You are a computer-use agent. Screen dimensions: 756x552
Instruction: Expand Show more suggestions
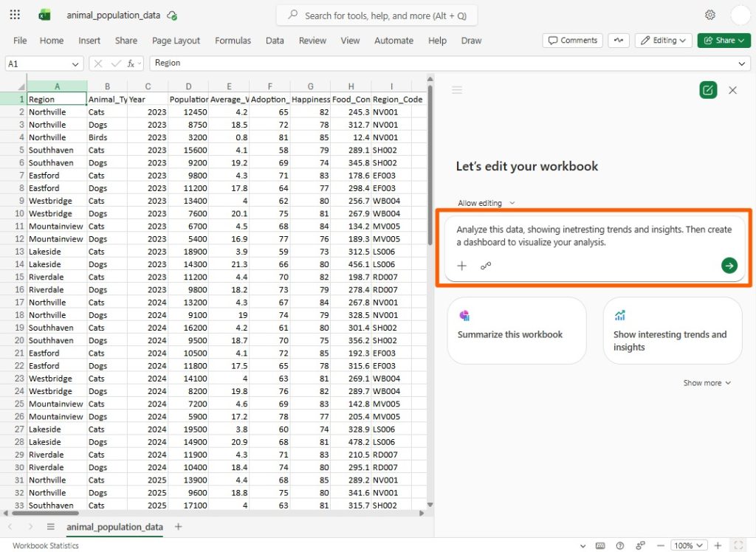coord(707,383)
